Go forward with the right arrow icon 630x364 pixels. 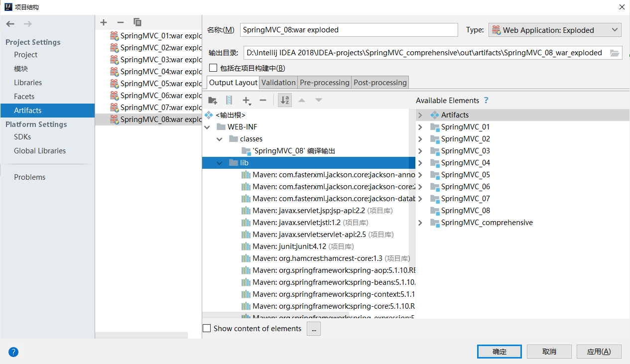coord(27,24)
